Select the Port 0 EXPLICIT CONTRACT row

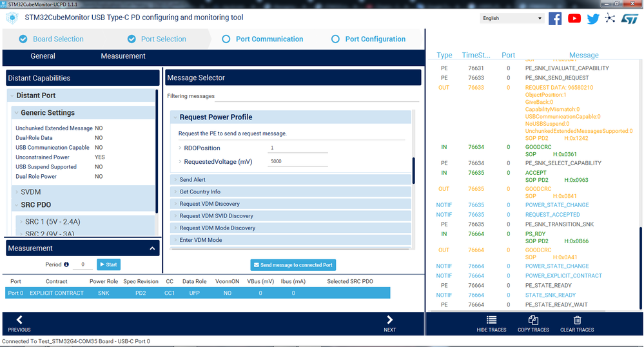click(x=197, y=293)
